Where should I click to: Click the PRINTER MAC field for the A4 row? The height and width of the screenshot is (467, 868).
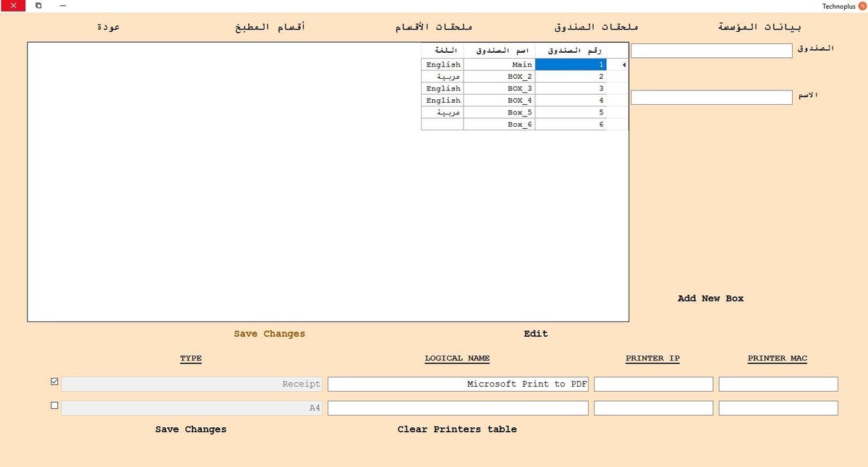point(778,408)
